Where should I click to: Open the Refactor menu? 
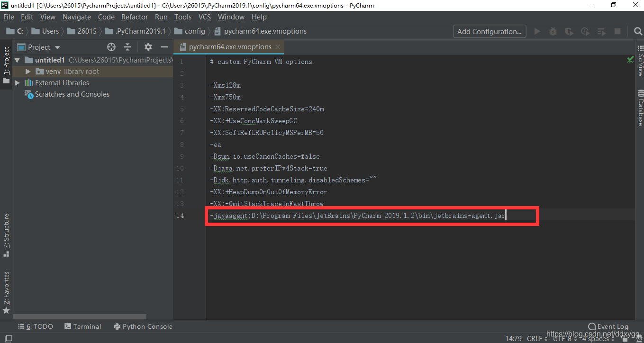[134, 17]
